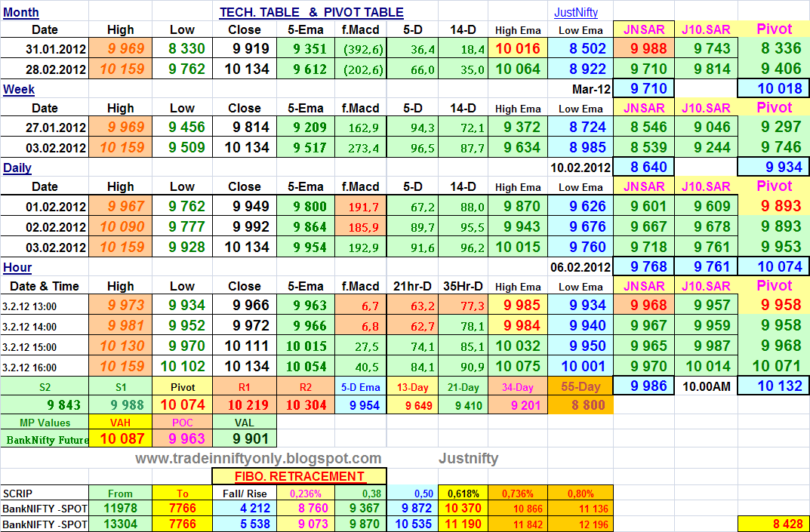Screen dimensions: 810x532
Task: Open the JustNifty link at top
Action: [575, 12]
